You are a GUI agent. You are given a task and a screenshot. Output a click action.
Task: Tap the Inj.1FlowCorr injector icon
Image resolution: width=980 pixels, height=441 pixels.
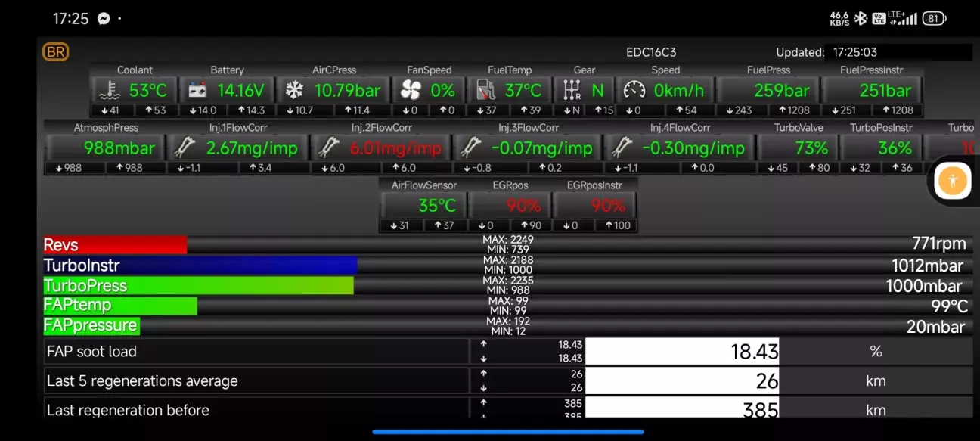pyautogui.click(x=185, y=148)
